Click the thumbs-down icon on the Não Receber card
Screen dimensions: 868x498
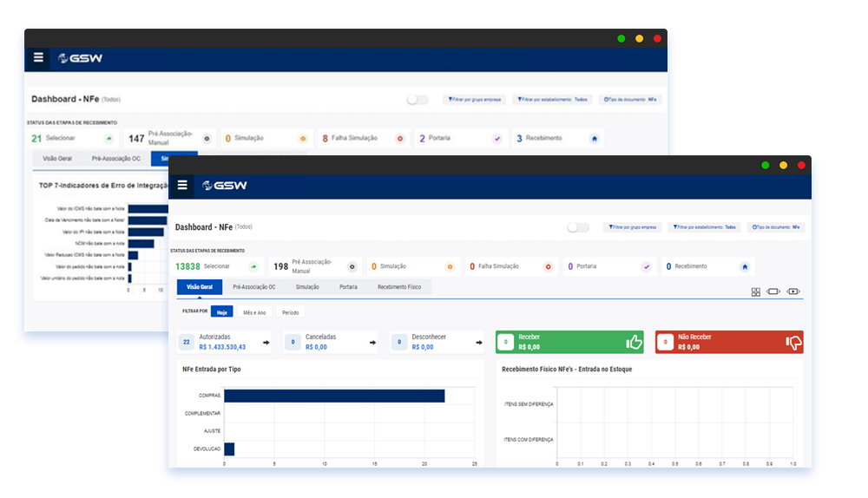click(793, 343)
